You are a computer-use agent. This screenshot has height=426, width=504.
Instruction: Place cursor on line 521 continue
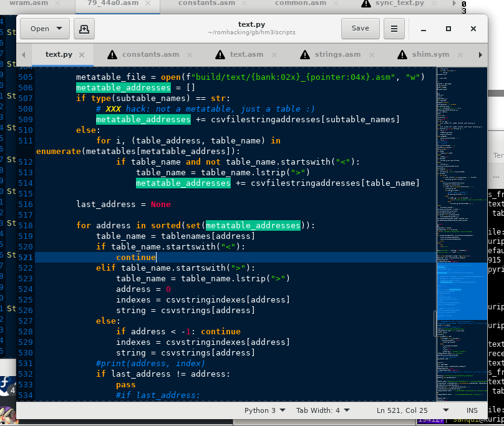coord(136,257)
